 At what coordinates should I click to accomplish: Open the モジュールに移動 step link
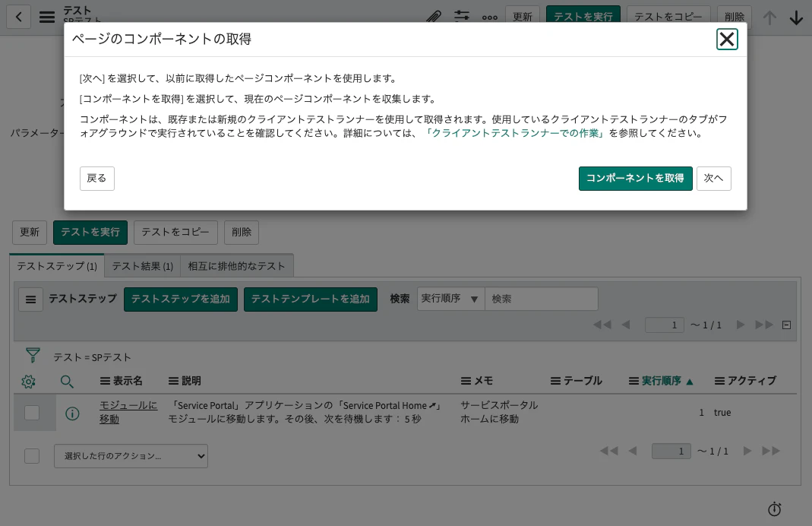pyautogui.click(x=128, y=412)
